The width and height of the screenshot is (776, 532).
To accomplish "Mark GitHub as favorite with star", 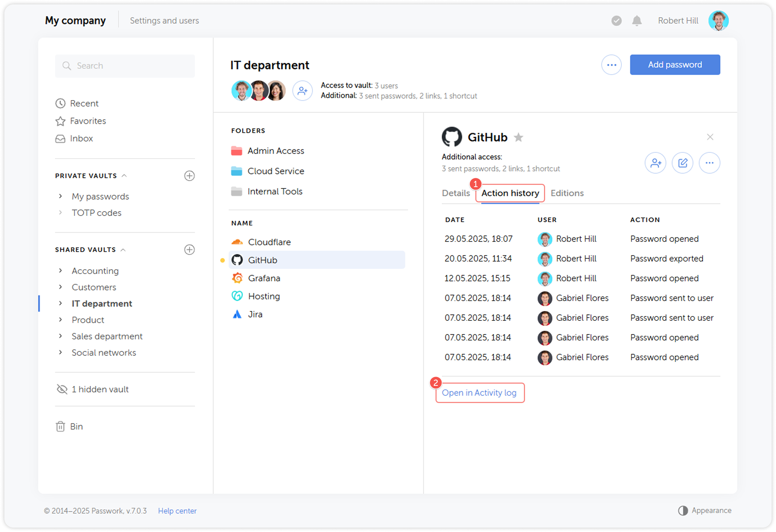I will tap(518, 137).
